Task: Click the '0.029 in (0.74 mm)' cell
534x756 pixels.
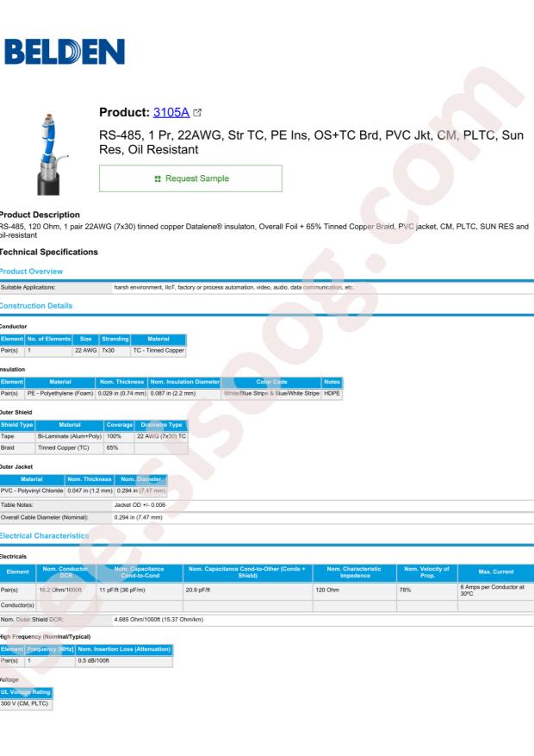Action: click(121, 393)
